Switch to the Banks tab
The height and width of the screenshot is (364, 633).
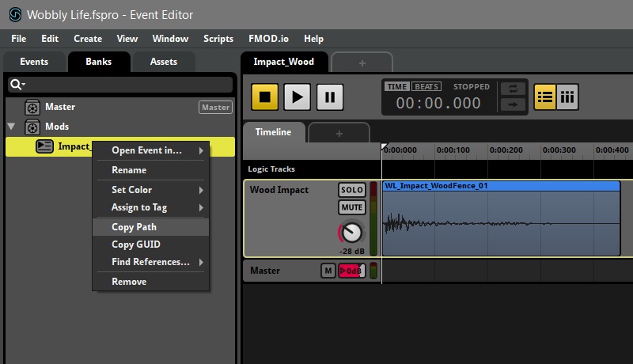(x=98, y=62)
